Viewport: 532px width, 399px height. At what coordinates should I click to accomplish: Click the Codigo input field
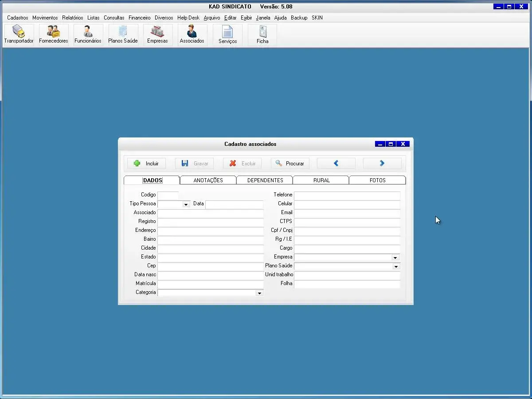point(168,195)
